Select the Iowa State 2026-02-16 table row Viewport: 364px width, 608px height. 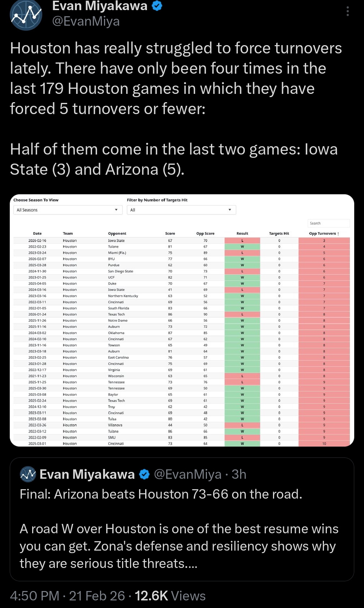(x=116, y=240)
